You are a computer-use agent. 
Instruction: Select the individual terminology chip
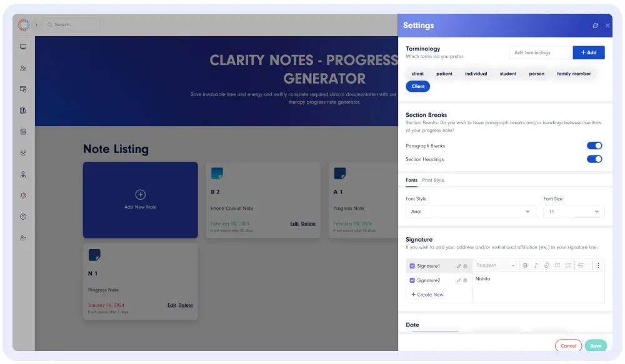click(x=476, y=74)
